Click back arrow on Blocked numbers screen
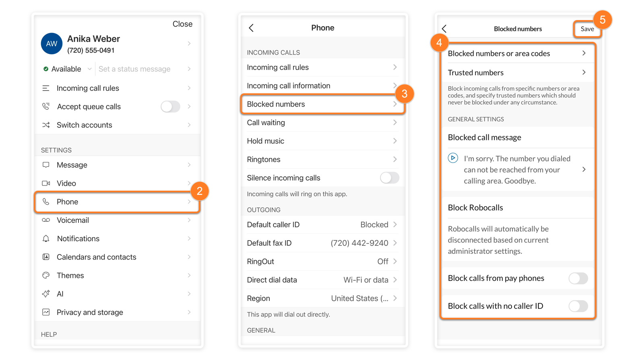Screen dimensions: 644x354 point(444,29)
